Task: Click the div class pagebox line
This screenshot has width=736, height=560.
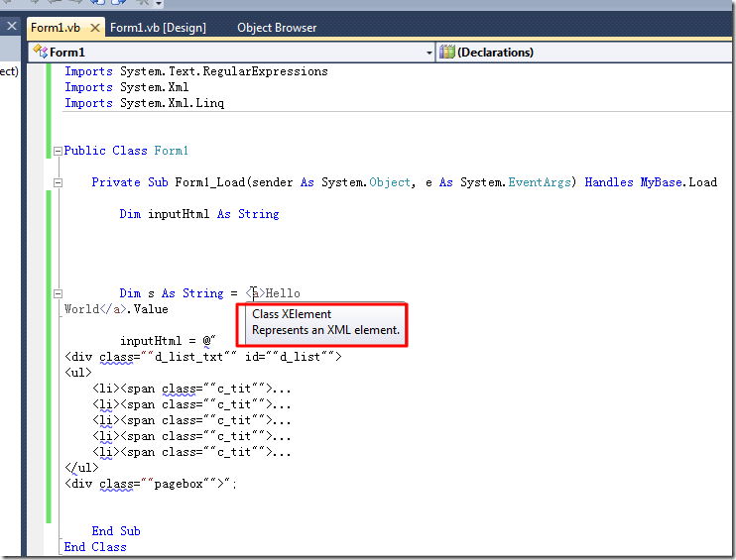Action: [150, 484]
